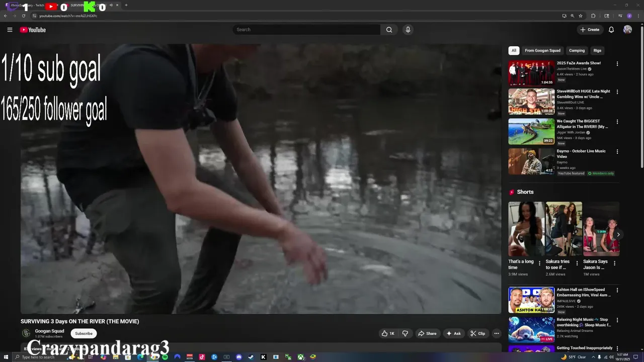
Task: Open the Googan Squad channel name link
Action: (x=49, y=331)
